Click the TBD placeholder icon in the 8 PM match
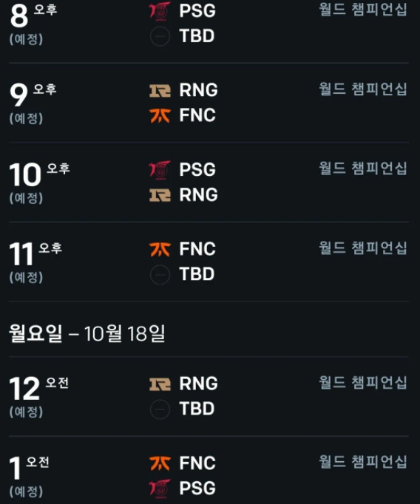This screenshot has height=504, width=420. (160, 36)
